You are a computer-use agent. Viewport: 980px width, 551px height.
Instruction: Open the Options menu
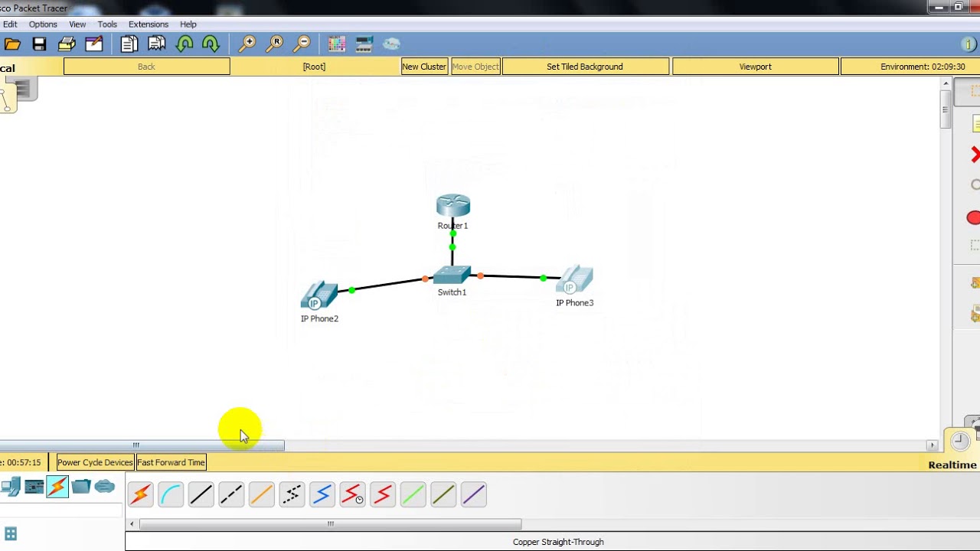coord(43,24)
